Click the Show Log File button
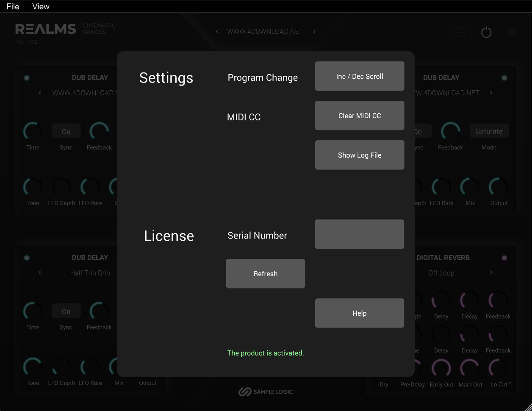Image resolution: width=532 pixels, height=411 pixels. pos(359,155)
